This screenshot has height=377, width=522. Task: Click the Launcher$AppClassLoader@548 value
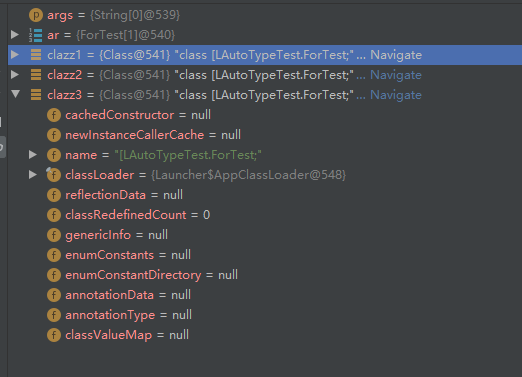click(x=249, y=175)
